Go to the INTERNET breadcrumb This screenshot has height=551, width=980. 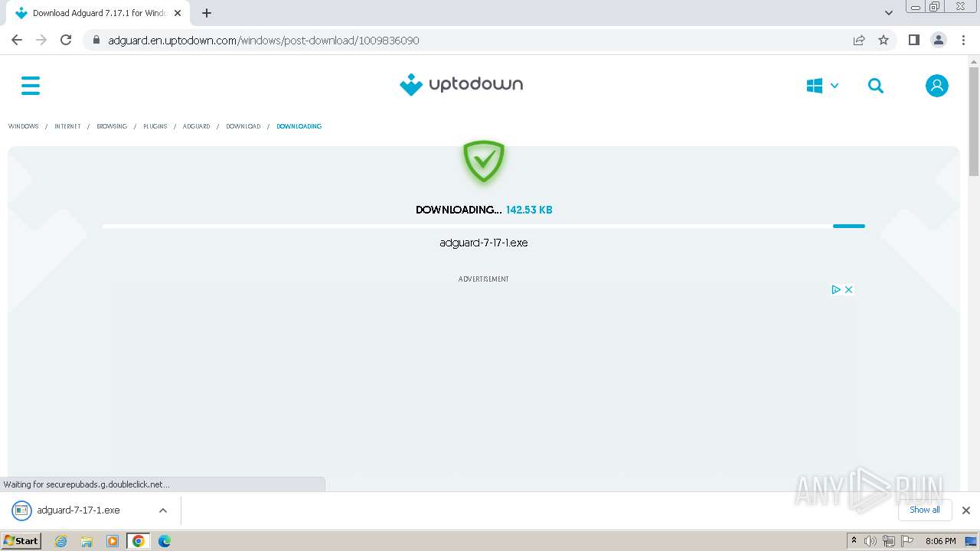point(67,126)
